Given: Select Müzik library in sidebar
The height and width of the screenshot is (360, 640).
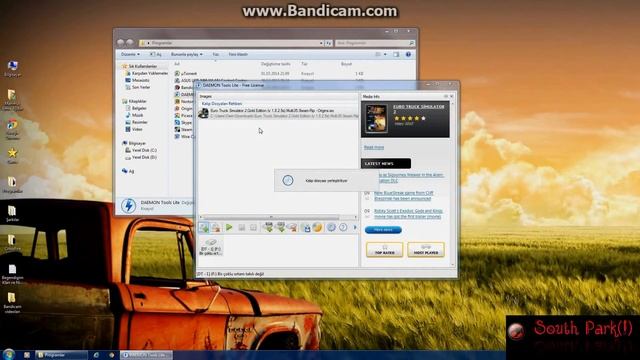Looking at the screenshot, I should (134, 116).
